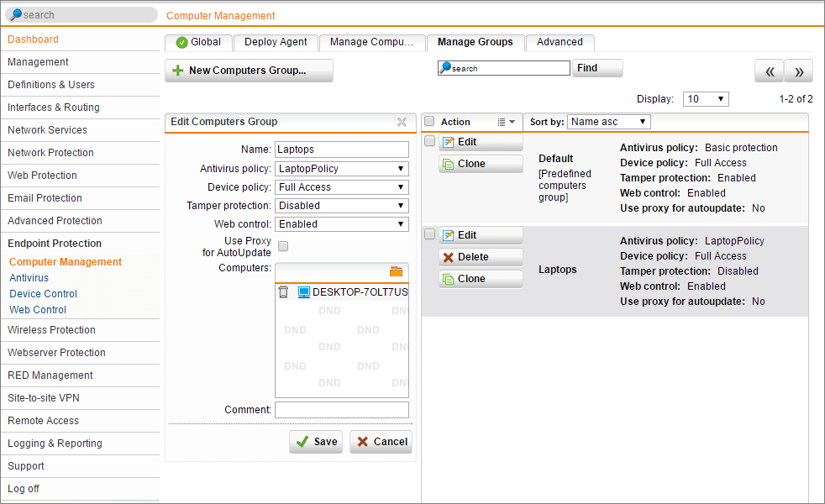The width and height of the screenshot is (825, 504).
Task: Open the Manage Computers tab
Action: pos(371,42)
